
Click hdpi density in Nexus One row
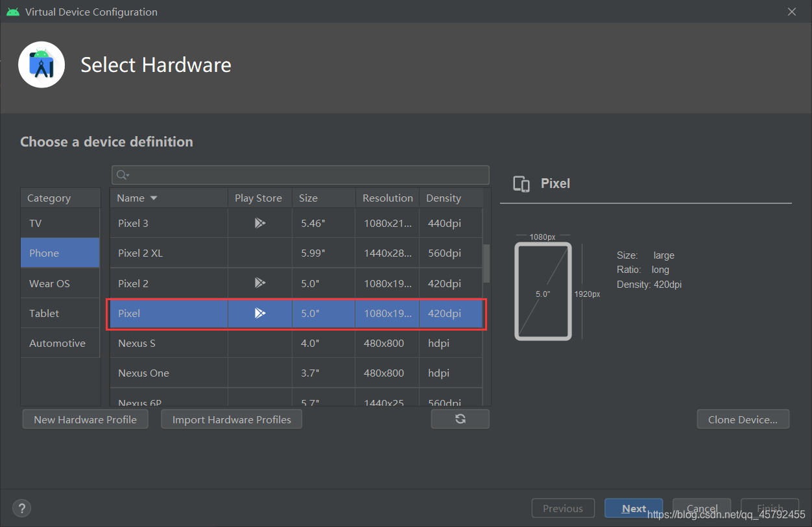pos(451,373)
